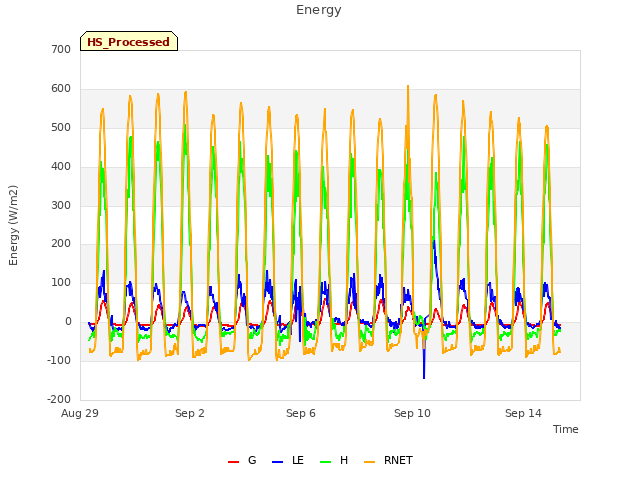Click the Time axis label
640x480 pixels.
(566, 429)
